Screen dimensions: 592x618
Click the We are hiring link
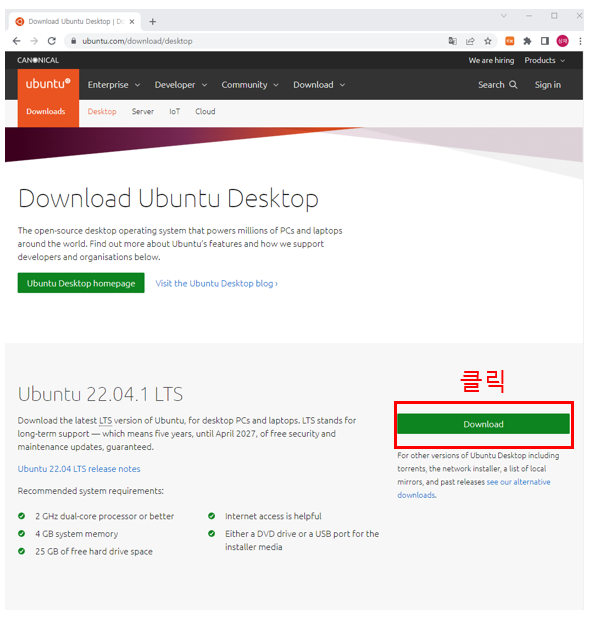[491, 60]
